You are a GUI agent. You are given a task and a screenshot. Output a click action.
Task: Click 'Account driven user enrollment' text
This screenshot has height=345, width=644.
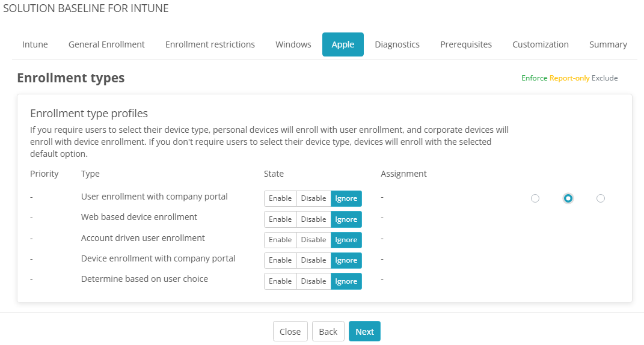(143, 238)
